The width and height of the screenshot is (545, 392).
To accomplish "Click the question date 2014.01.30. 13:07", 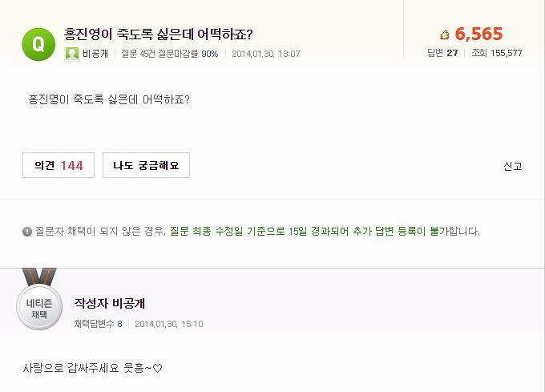I will point(266,54).
